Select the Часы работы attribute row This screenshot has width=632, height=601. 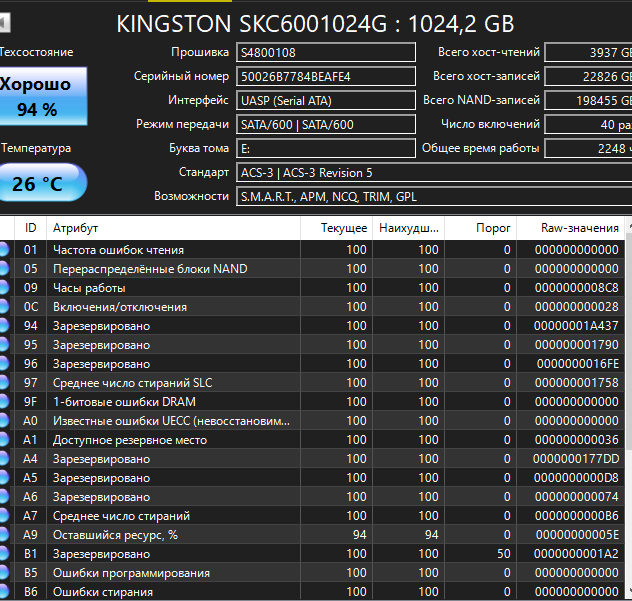312,287
